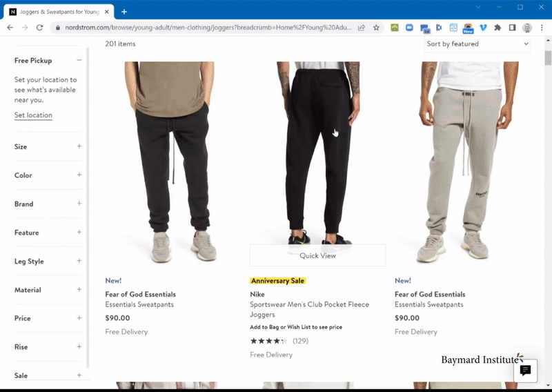Screen dimensions: 552x392
Task: Collapse the Free Pickup filter section
Action: tap(79, 61)
